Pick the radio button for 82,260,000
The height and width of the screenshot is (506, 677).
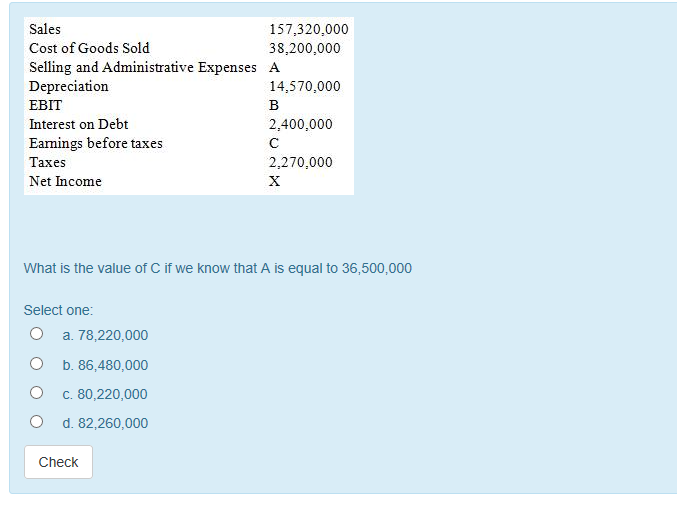click(37, 421)
